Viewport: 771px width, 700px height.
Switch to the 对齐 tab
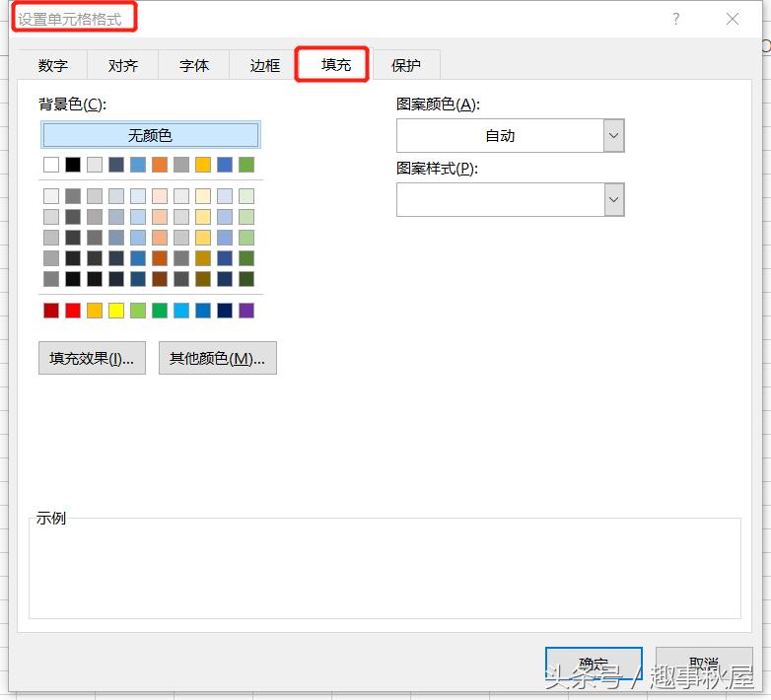(123, 65)
